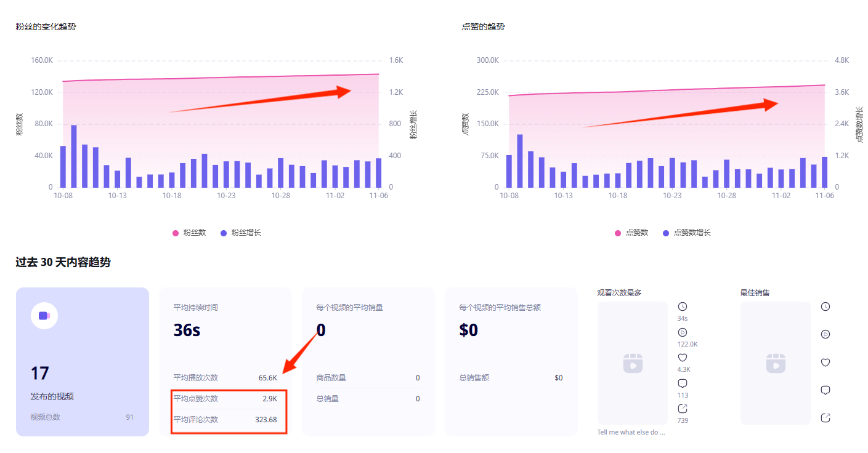Click the heart icon in 最佳销售 panel
This screenshot has width=868, height=453.
(x=825, y=363)
